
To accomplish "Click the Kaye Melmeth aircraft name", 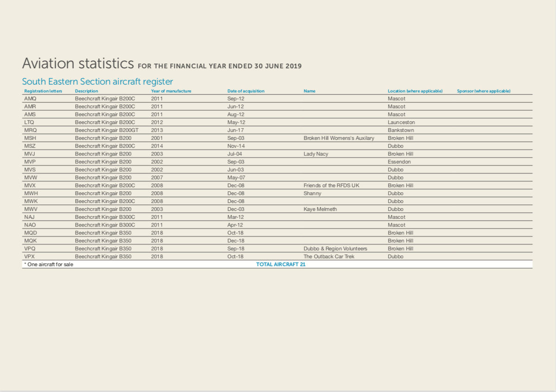I will (320, 209).
